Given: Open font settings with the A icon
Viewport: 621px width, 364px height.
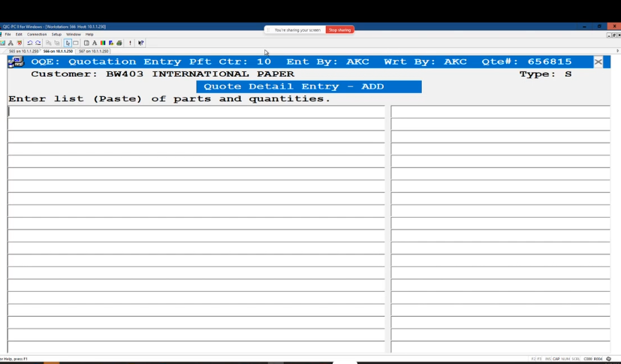Looking at the screenshot, I should tap(95, 43).
